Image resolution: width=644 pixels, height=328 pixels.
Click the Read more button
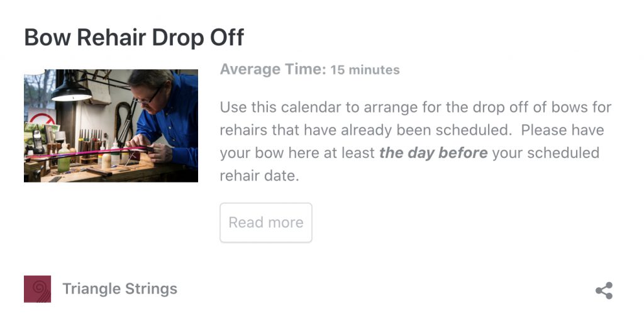pos(266,222)
